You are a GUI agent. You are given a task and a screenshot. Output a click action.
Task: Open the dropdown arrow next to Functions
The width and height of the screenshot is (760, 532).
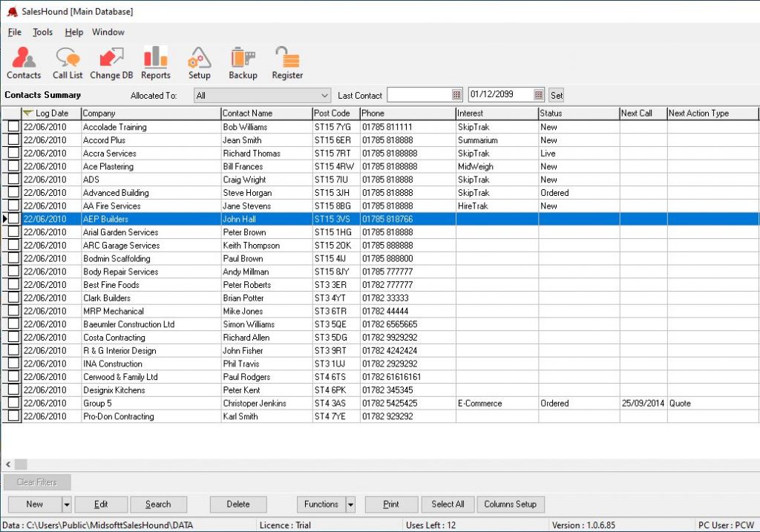tap(350, 505)
